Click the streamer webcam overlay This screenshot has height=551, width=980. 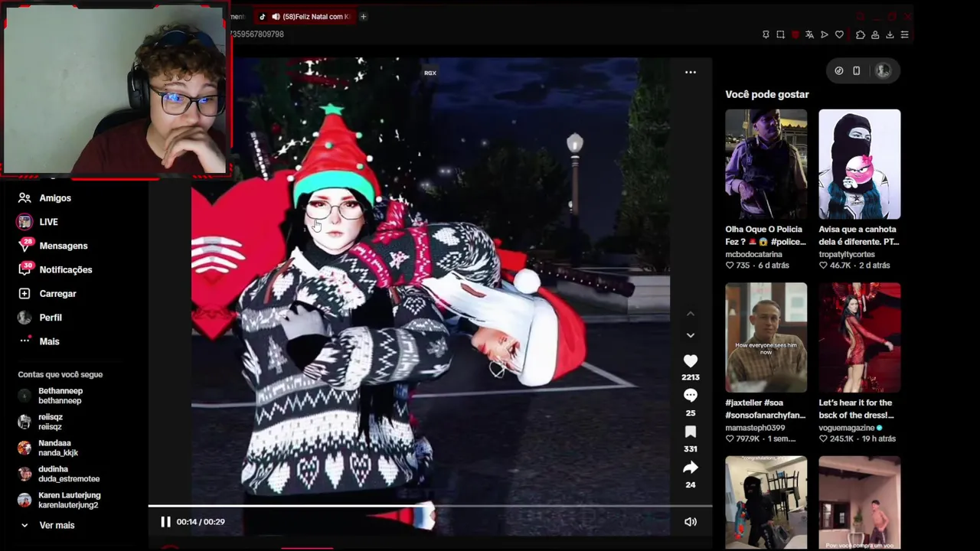point(115,90)
